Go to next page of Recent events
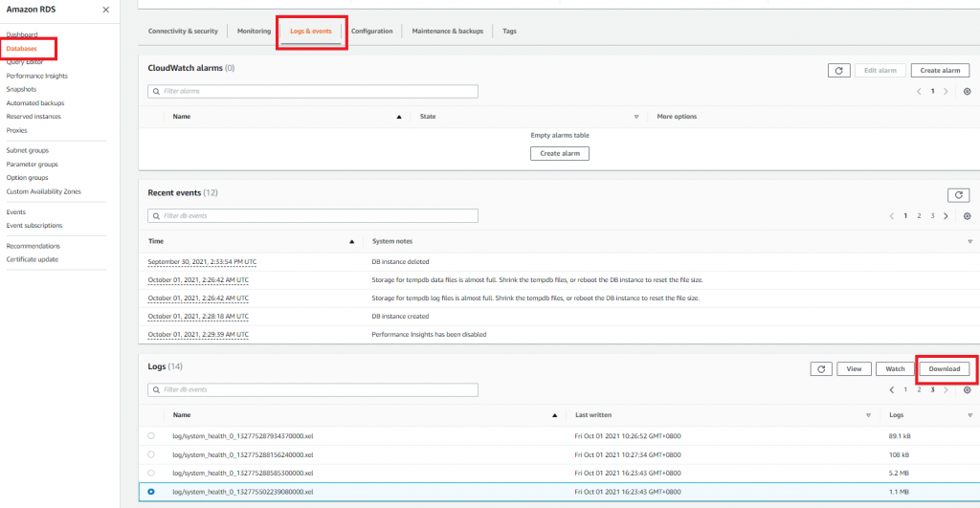Screen dimensions: 980x508 [946, 216]
